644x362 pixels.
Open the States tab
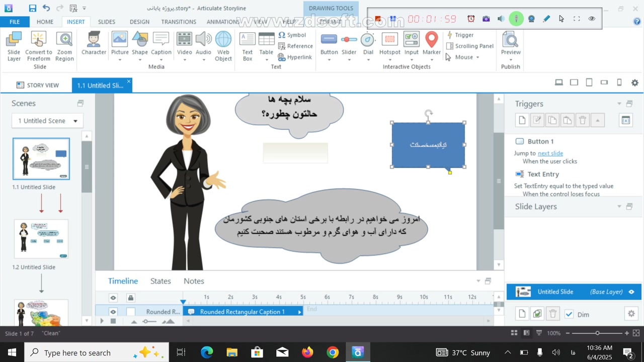pyautogui.click(x=160, y=281)
